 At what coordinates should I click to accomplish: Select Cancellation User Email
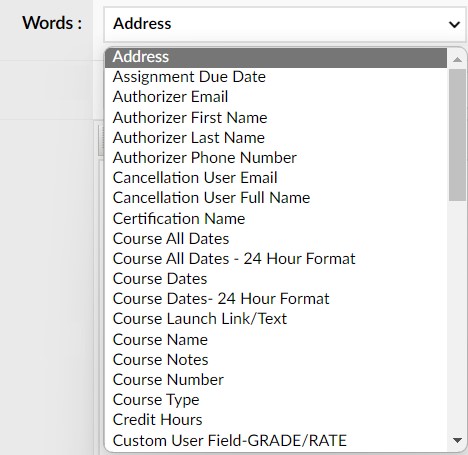click(276, 178)
